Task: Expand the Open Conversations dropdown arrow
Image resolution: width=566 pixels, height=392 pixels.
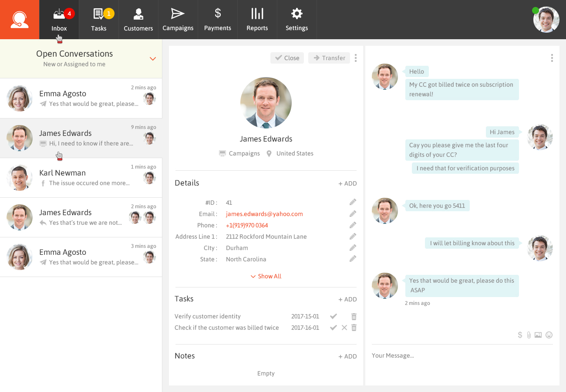Action: (153, 59)
